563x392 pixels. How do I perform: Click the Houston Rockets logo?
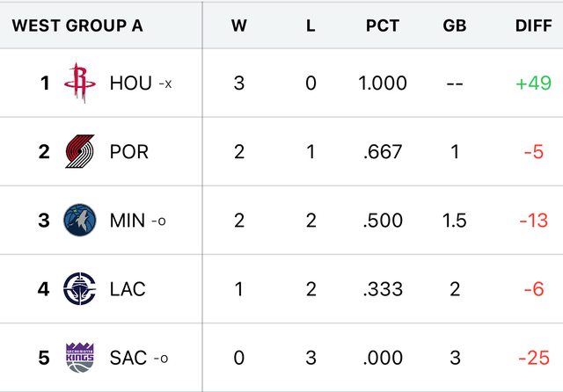click(x=81, y=83)
